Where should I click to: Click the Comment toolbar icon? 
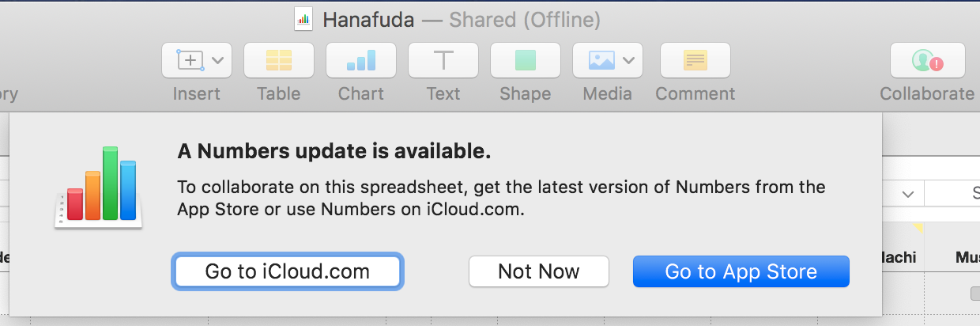(695, 60)
